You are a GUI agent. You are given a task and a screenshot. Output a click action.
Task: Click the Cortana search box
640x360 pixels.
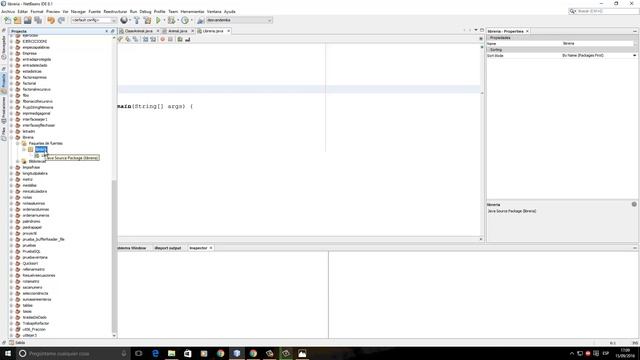click(73, 353)
